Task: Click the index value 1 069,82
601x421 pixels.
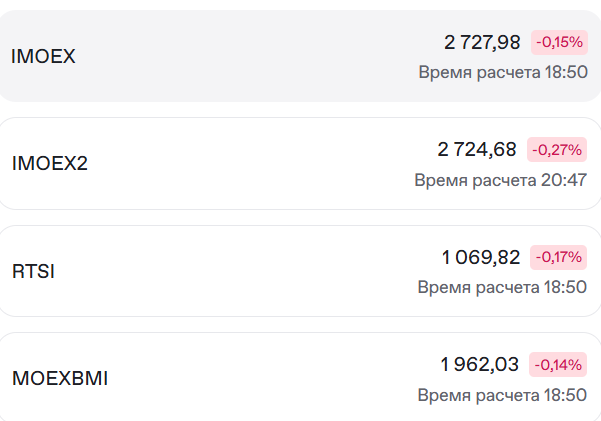Action: click(x=481, y=257)
